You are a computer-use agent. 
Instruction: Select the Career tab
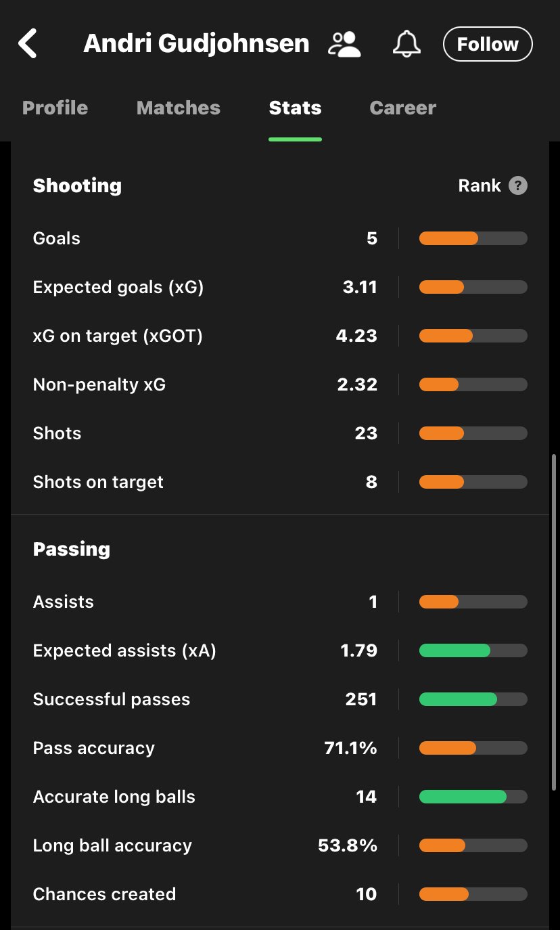point(403,108)
